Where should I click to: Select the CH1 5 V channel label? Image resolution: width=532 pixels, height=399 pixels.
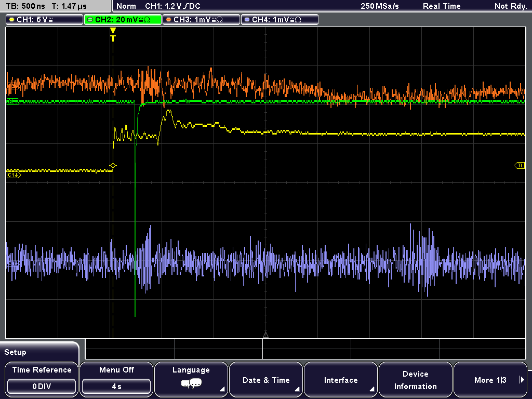tap(45, 20)
